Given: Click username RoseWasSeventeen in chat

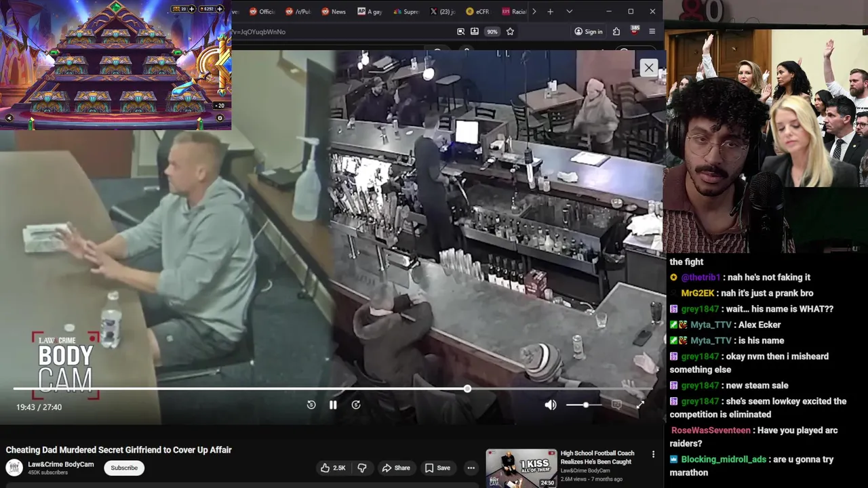Looking at the screenshot, I should (x=711, y=430).
